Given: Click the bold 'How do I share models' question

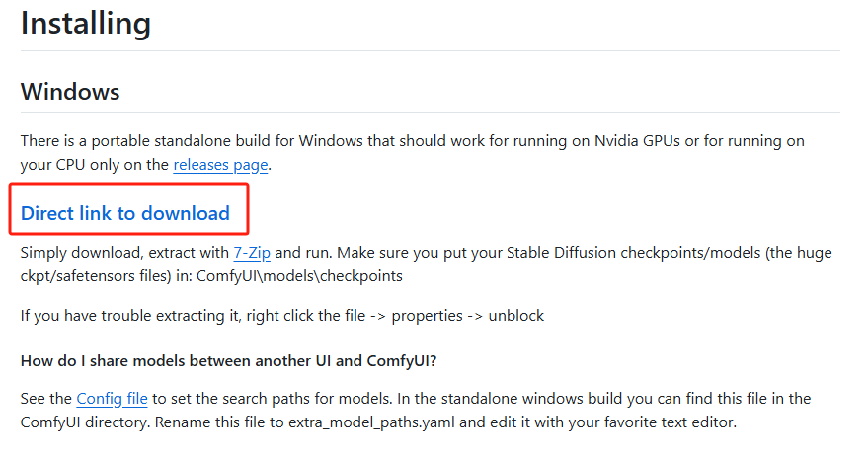Looking at the screenshot, I should coord(229,361).
